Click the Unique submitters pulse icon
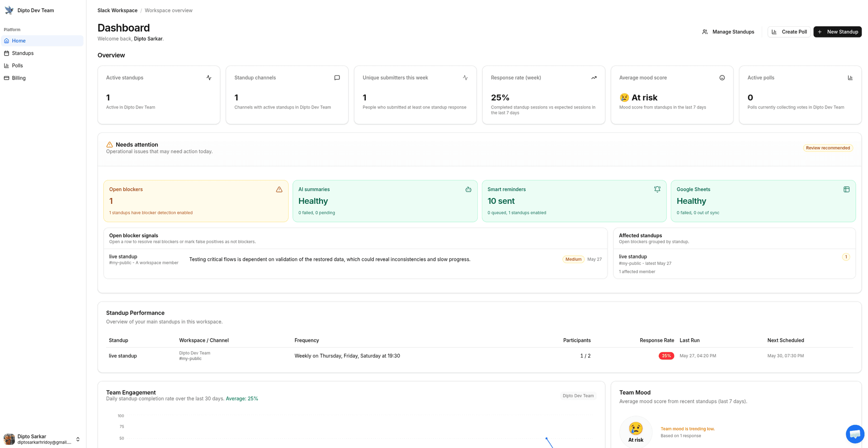Image resolution: width=868 pixels, height=448 pixels. pyautogui.click(x=465, y=78)
